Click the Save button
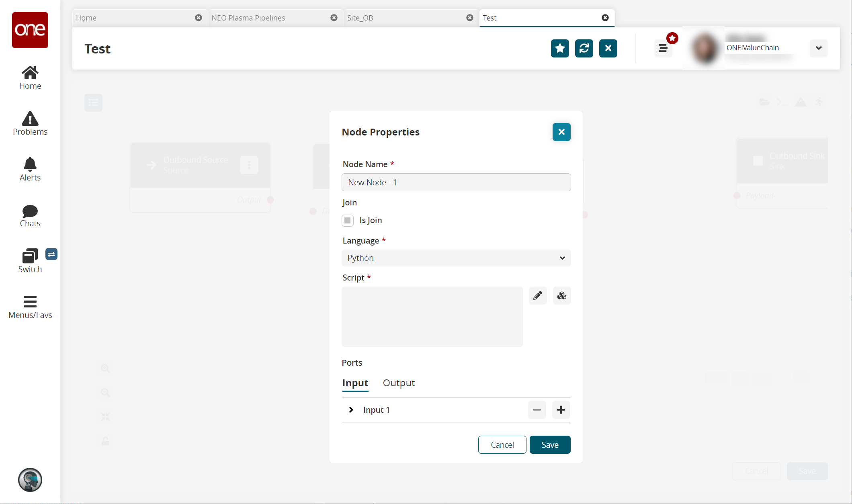The height and width of the screenshot is (504, 852). coord(550,445)
